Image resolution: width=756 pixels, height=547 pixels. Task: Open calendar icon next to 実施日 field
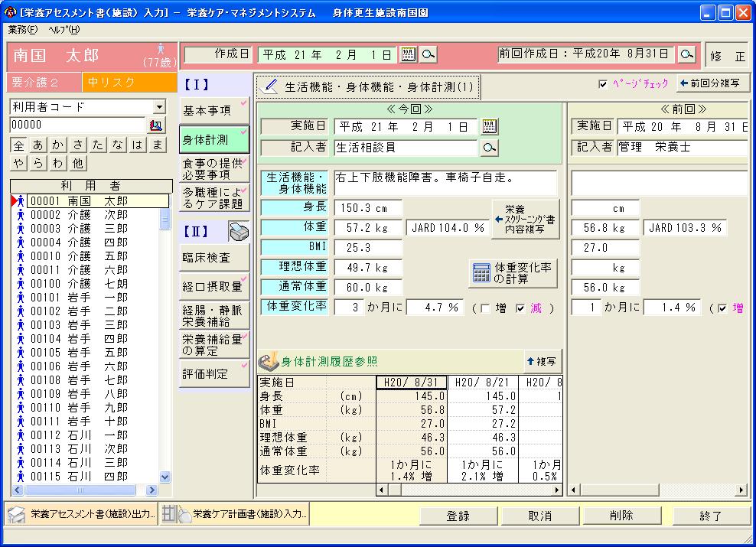coord(488,126)
